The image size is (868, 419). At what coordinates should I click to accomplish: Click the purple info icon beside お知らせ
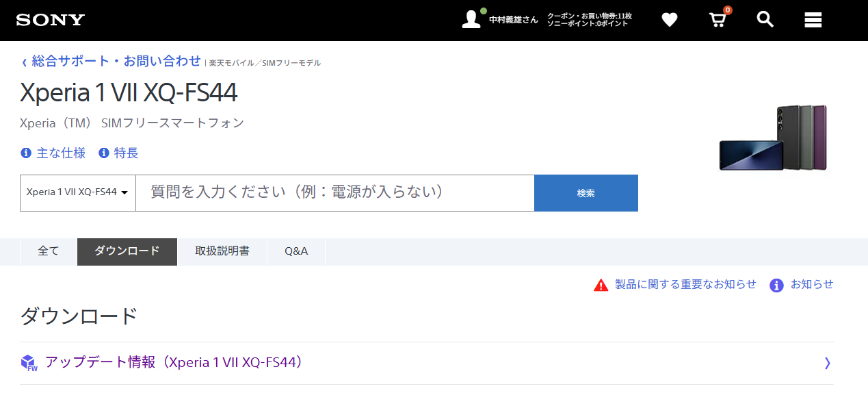pos(776,285)
